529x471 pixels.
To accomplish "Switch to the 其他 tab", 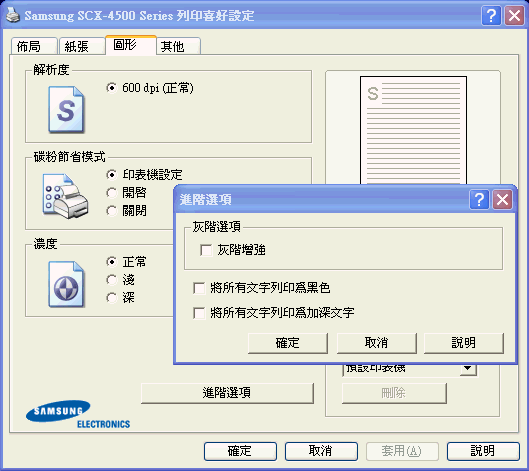I will coord(178,46).
